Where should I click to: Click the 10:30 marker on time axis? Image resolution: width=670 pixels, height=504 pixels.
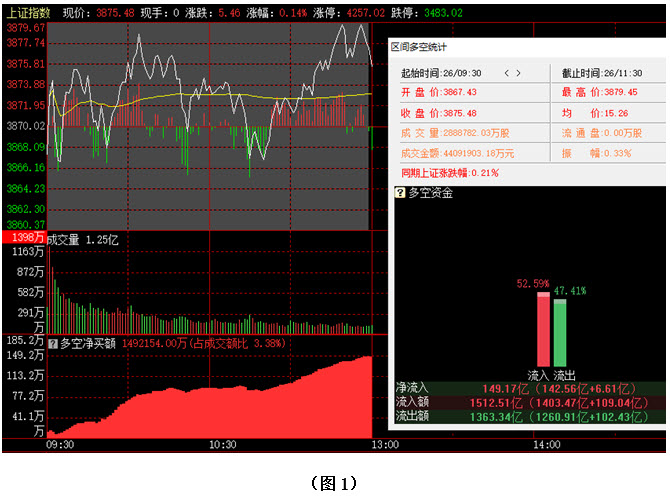(222, 444)
